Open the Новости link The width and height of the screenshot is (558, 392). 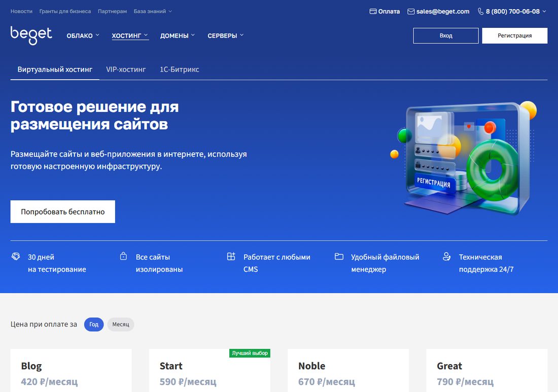21,11
